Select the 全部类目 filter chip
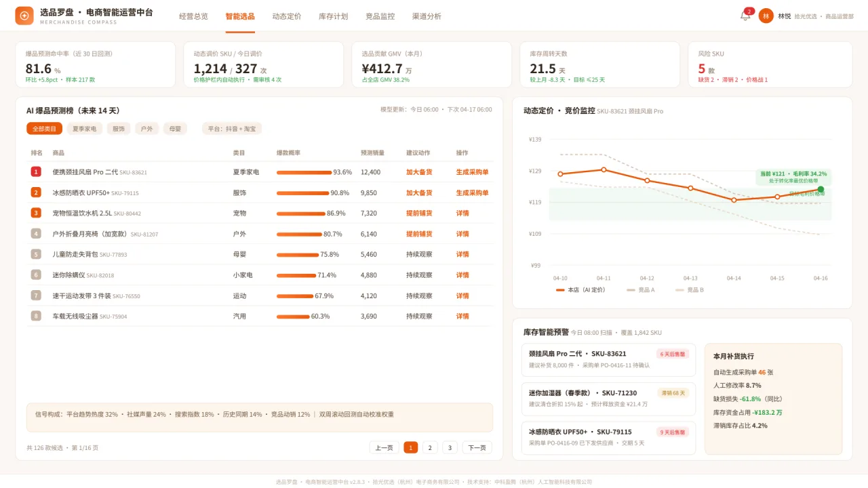 point(44,129)
